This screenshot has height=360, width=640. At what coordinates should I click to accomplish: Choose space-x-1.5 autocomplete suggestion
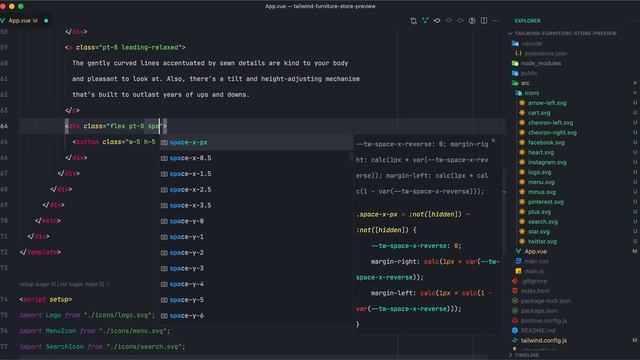[256, 174]
